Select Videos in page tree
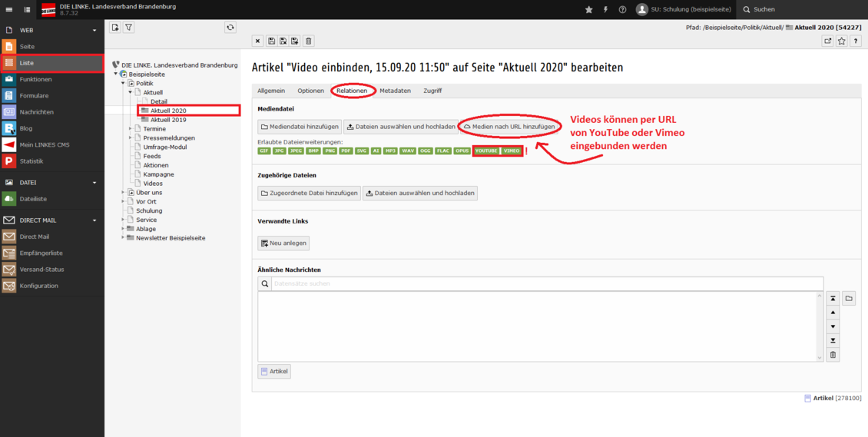Screen dimensions: 868x437 click(153, 183)
